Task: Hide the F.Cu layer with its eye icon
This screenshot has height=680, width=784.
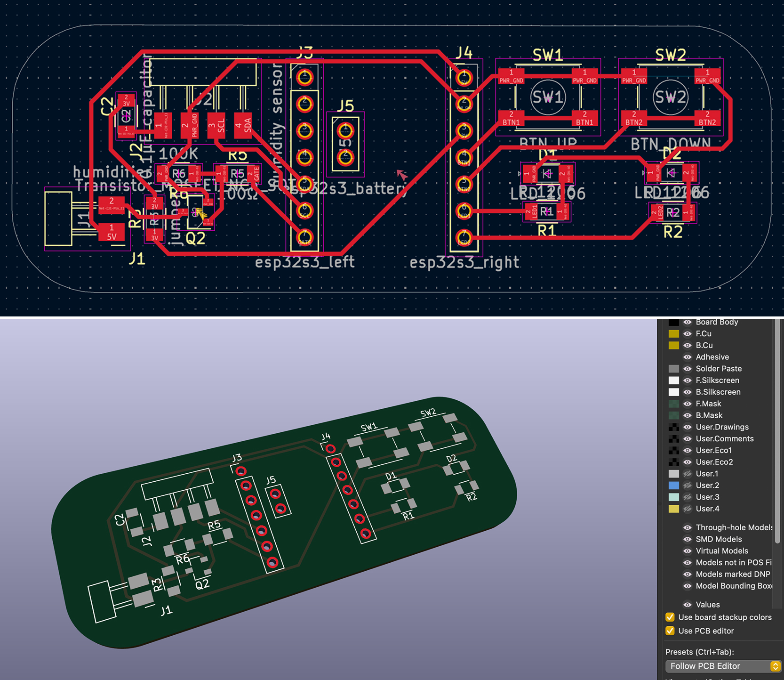Action: 687,333
